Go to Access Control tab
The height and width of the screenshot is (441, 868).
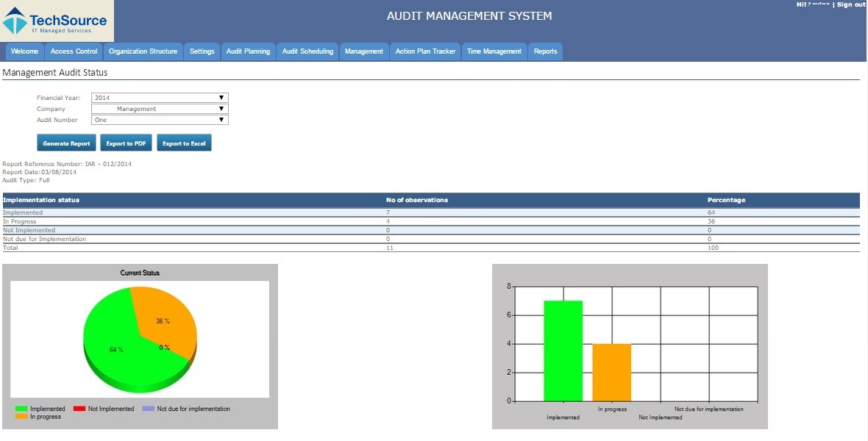click(74, 51)
